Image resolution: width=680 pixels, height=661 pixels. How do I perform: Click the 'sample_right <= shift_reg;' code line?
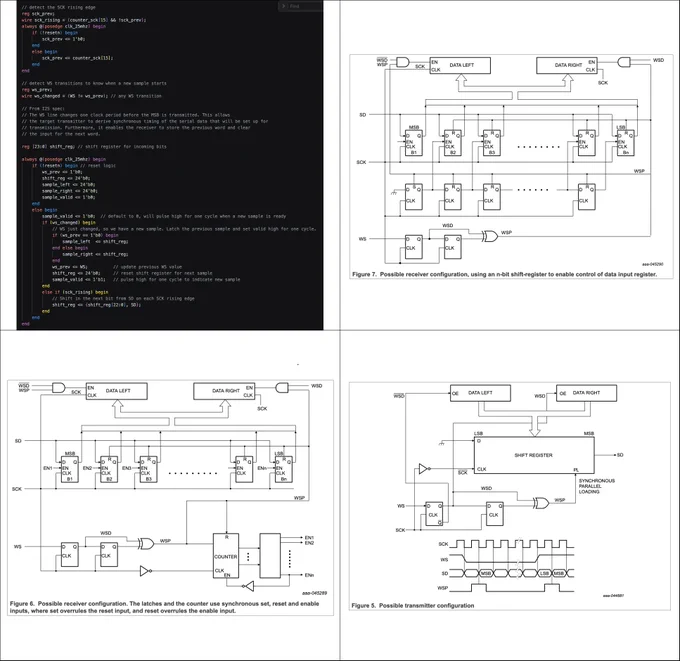click(x=95, y=254)
